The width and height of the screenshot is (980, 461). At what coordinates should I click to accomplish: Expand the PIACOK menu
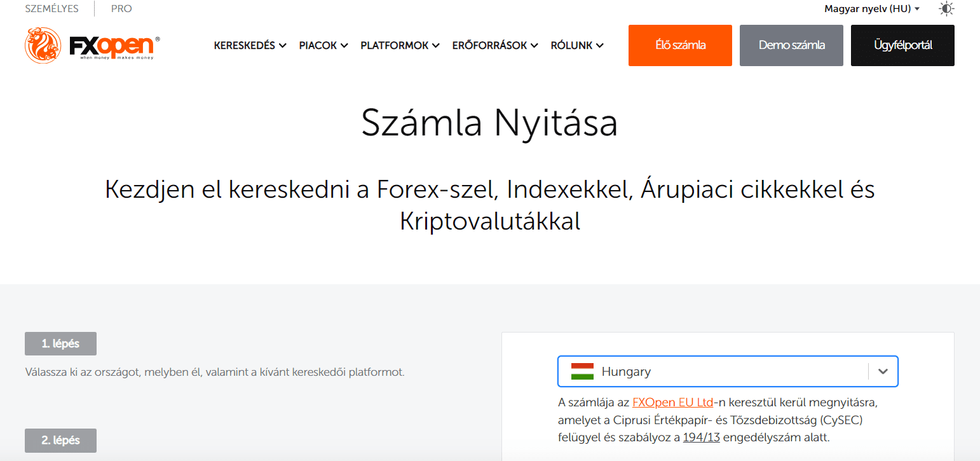(x=323, y=45)
